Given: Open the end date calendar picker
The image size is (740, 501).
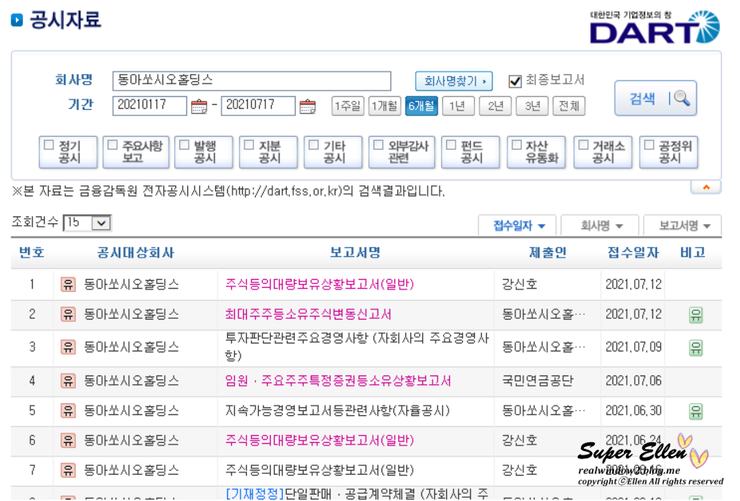Looking at the screenshot, I should point(307,106).
